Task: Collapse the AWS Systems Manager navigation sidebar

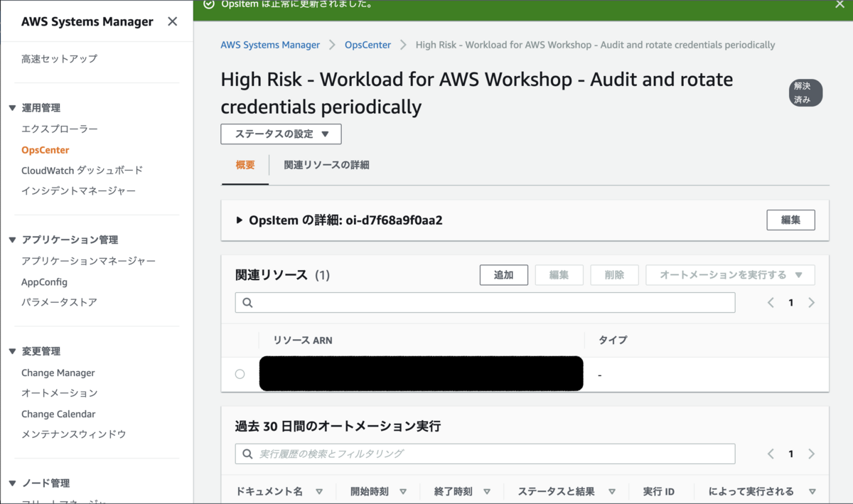Action: tap(172, 21)
